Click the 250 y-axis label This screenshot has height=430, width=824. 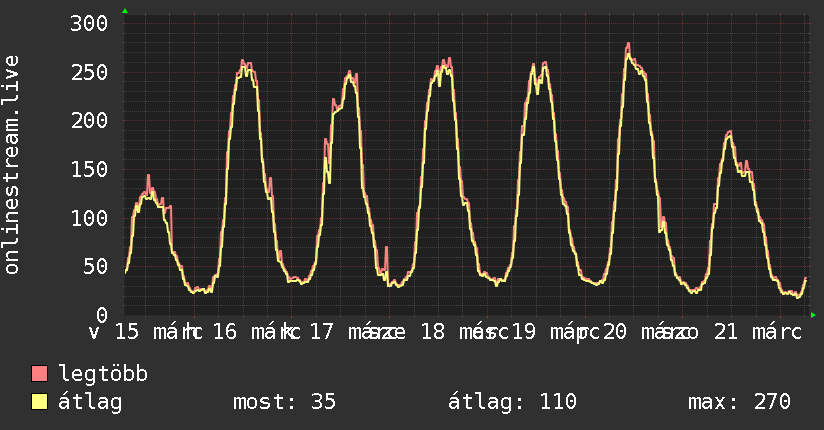(89, 72)
